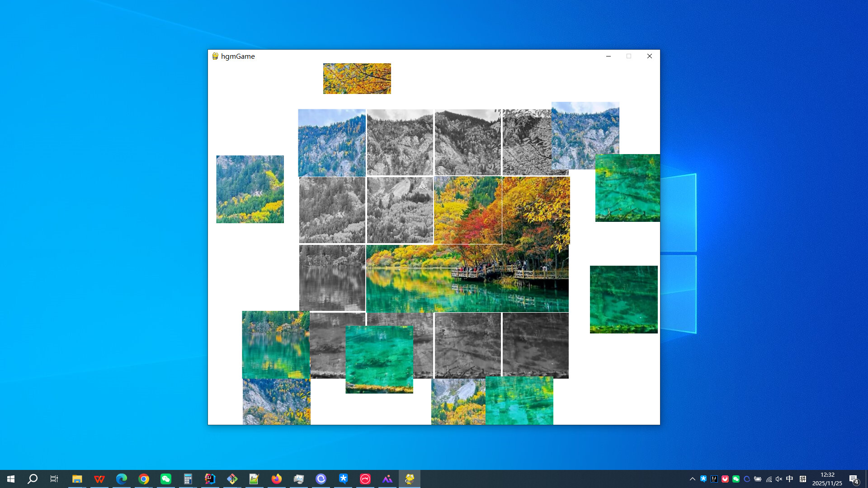Launch Google Chrome from the taskbar
This screenshot has height=488, width=868.
point(143,479)
